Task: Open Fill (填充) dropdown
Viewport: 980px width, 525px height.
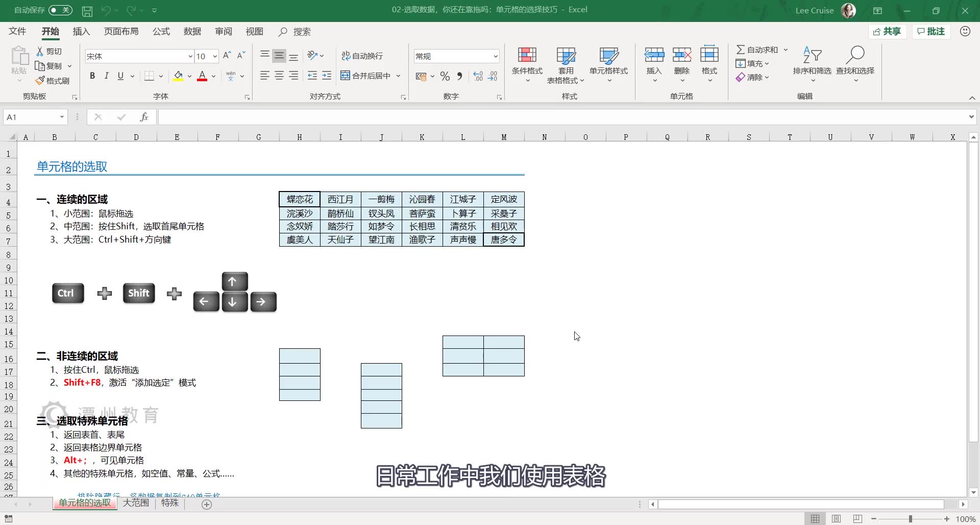Action: click(x=752, y=63)
